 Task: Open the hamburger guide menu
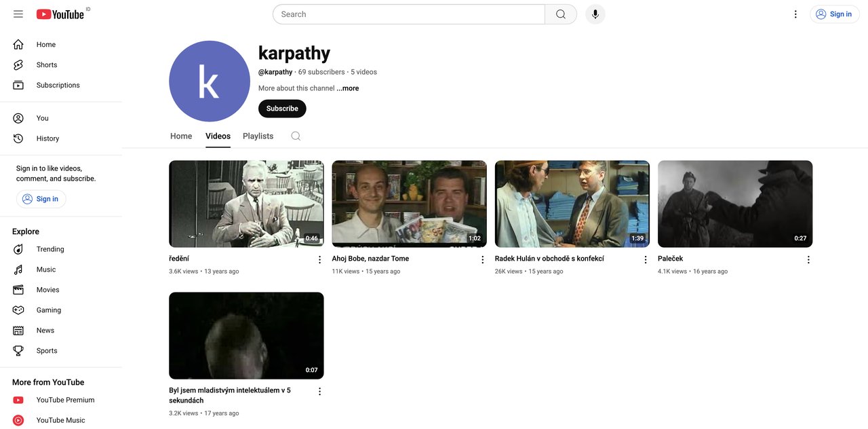tap(18, 14)
